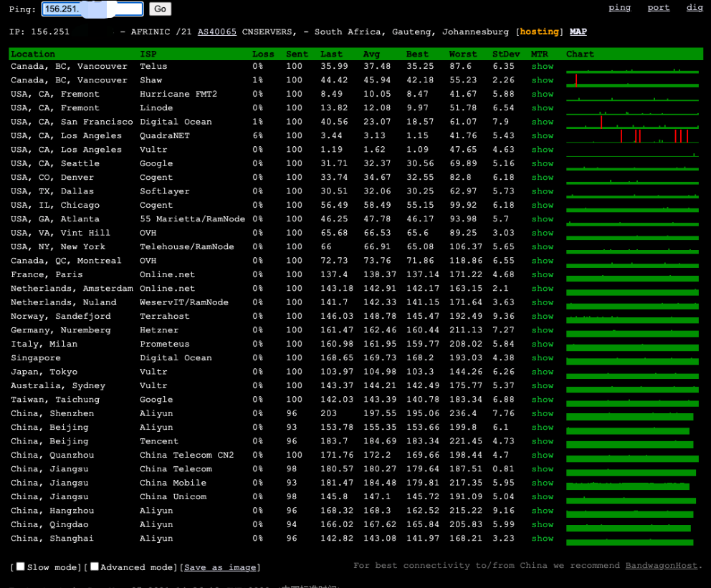Show MTR for Shanghai Aliyun row
711x588 pixels.
click(x=543, y=538)
